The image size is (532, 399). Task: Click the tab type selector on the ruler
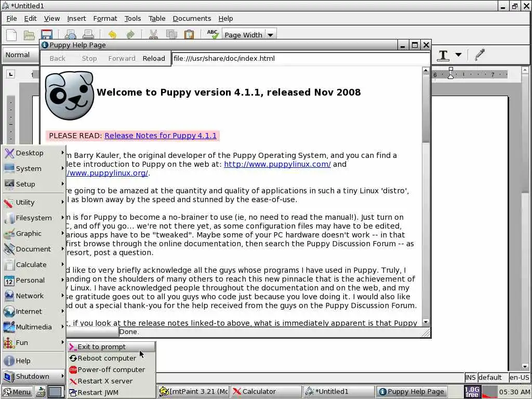(x=11, y=74)
